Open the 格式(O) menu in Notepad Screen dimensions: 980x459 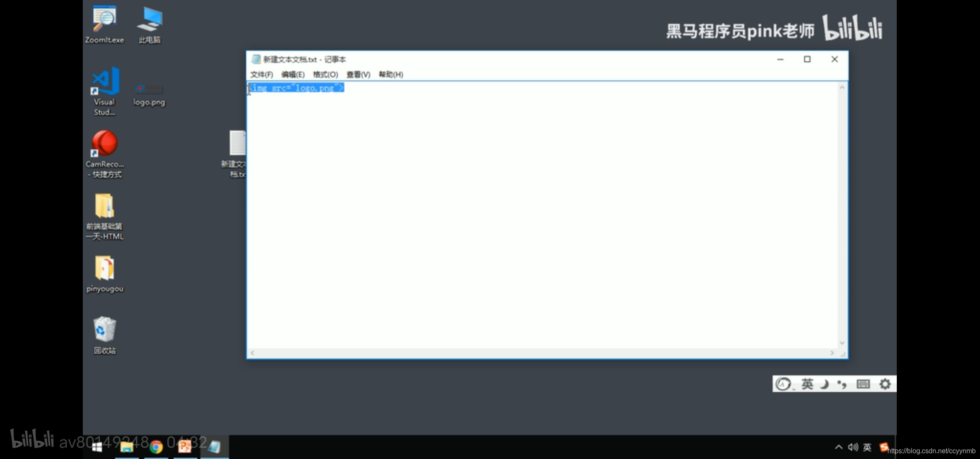[x=326, y=74]
